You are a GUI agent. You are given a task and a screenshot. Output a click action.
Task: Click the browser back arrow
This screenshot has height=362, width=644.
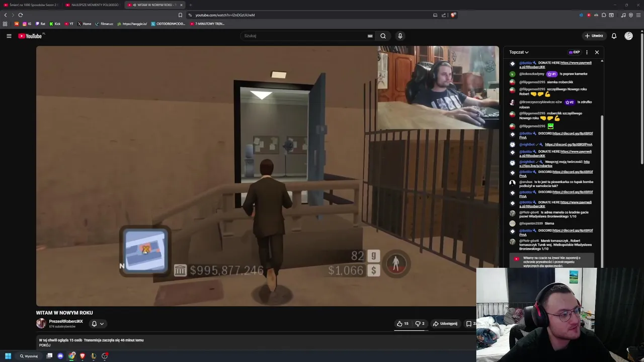pos(6,15)
